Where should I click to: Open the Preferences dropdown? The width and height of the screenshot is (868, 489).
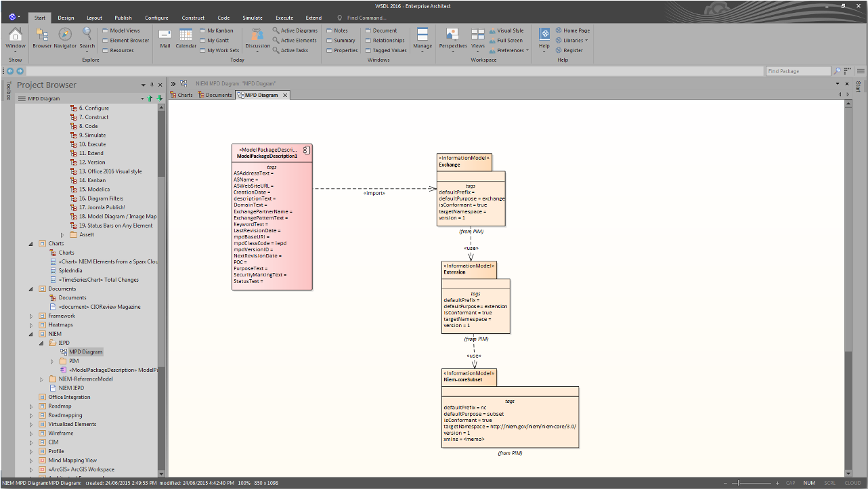508,50
